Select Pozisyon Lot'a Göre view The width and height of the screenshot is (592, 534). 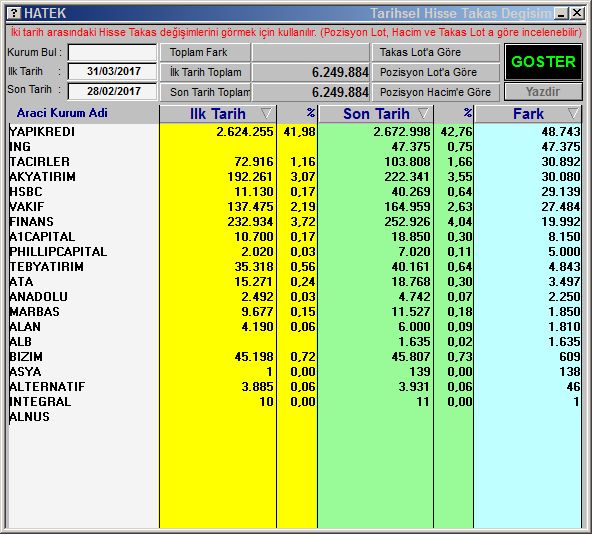coord(436,72)
